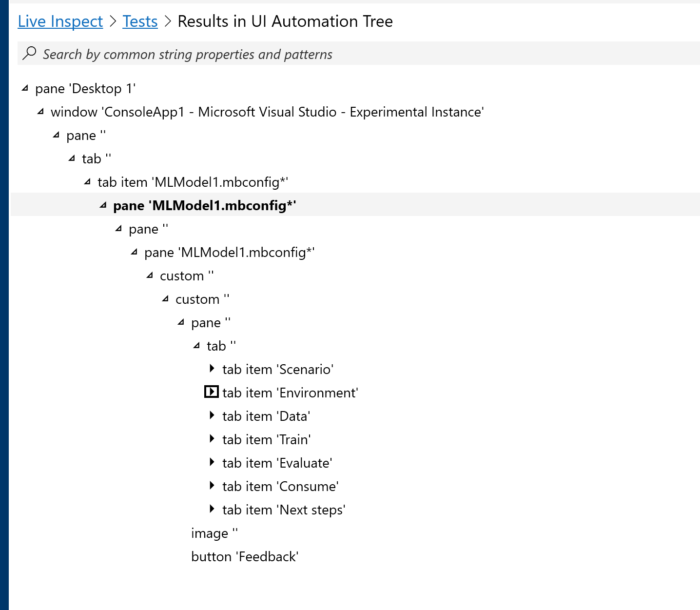This screenshot has width=700, height=610.
Task: Expand the 'Evaluate' tab item node
Action: point(212,462)
